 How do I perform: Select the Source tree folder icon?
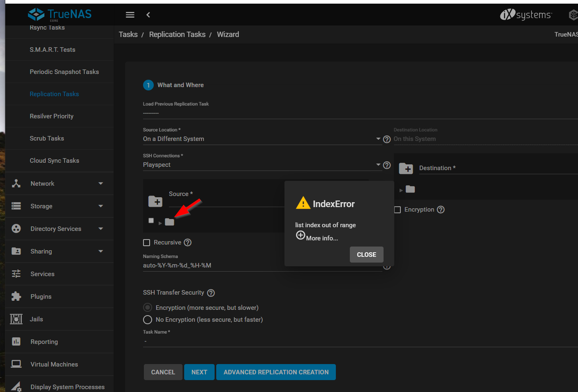(169, 222)
